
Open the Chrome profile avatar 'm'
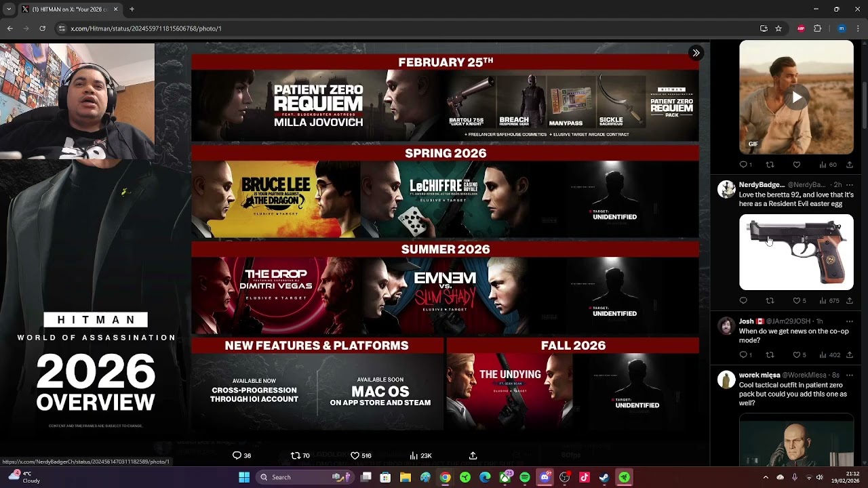tap(842, 28)
